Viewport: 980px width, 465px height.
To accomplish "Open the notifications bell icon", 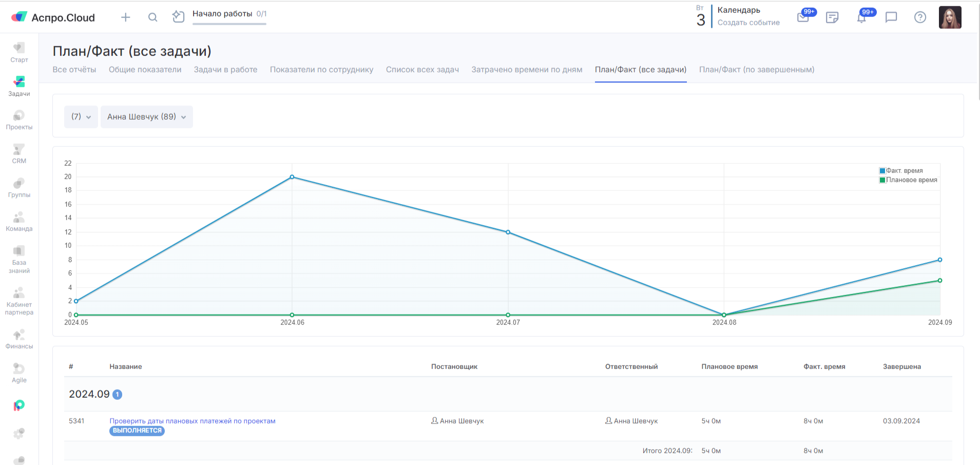I will 861,18.
